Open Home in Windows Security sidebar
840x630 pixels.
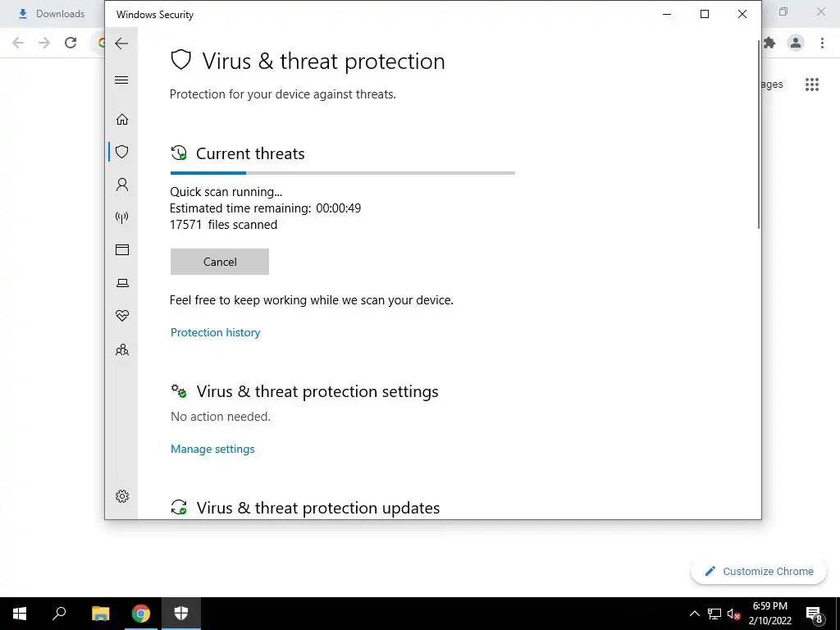coord(122,119)
